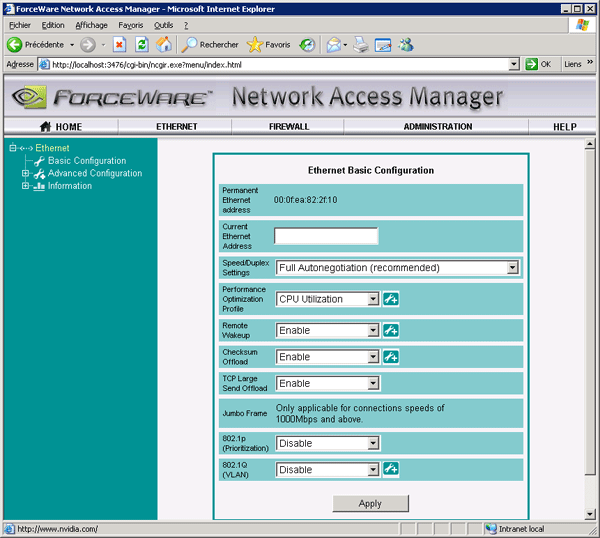Open the Fichier menu
This screenshot has height=538, width=600.
(x=20, y=25)
